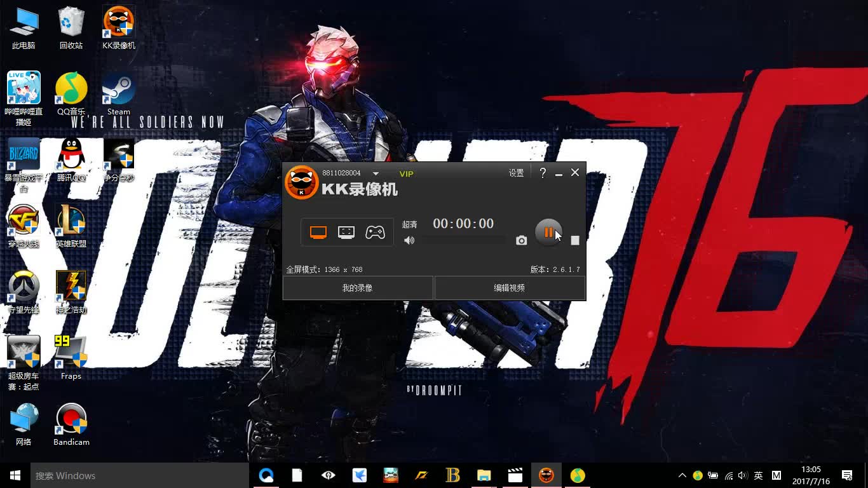Click the battery icon in system tray
This screenshot has width=868, height=488.
click(713, 475)
